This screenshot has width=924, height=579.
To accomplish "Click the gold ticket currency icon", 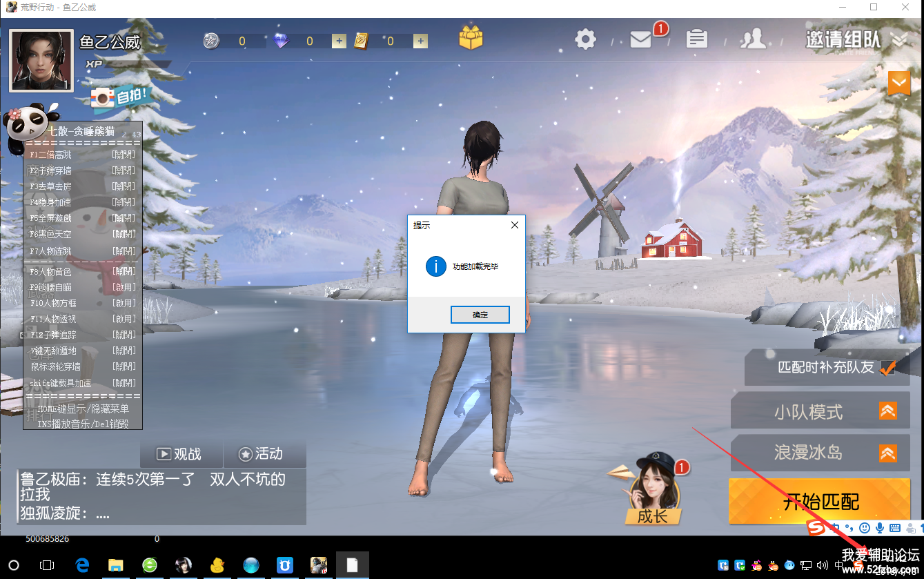I will click(x=362, y=41).
